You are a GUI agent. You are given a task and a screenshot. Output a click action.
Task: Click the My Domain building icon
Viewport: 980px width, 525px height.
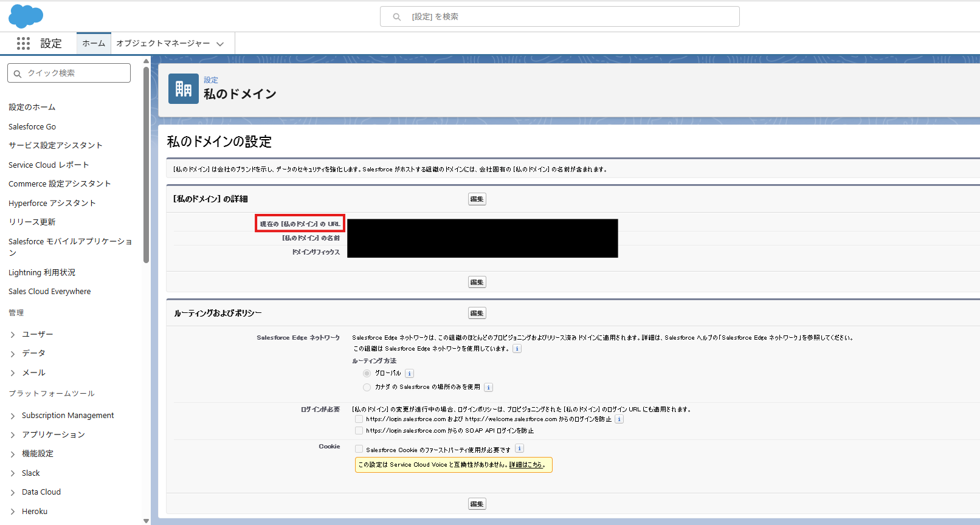pyautogui.click(x=184, y=89)
